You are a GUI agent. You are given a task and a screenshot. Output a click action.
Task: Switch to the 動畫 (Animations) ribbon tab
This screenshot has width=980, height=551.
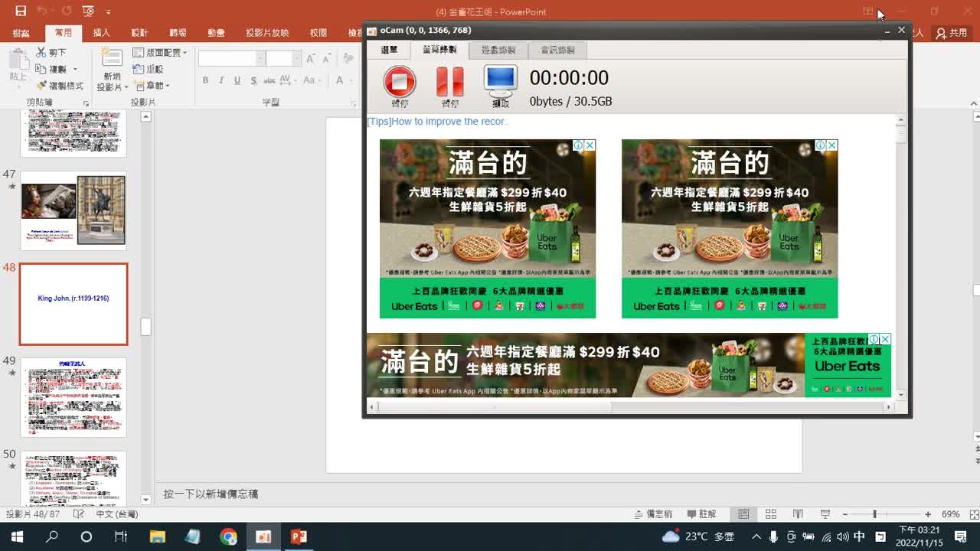coord(216,33)
